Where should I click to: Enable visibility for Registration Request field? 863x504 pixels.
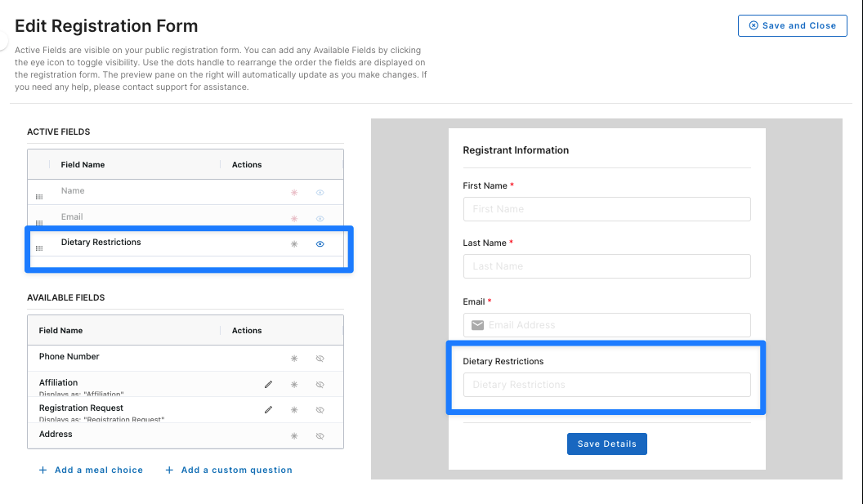pyautogui.click(x=320, y=409)
